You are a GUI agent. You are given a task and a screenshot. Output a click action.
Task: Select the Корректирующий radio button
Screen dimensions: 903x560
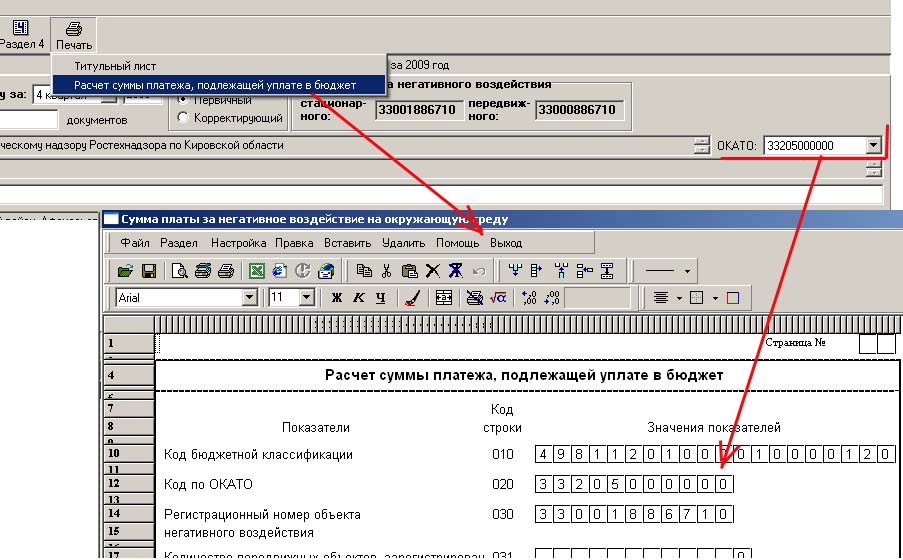coord(182,118)
